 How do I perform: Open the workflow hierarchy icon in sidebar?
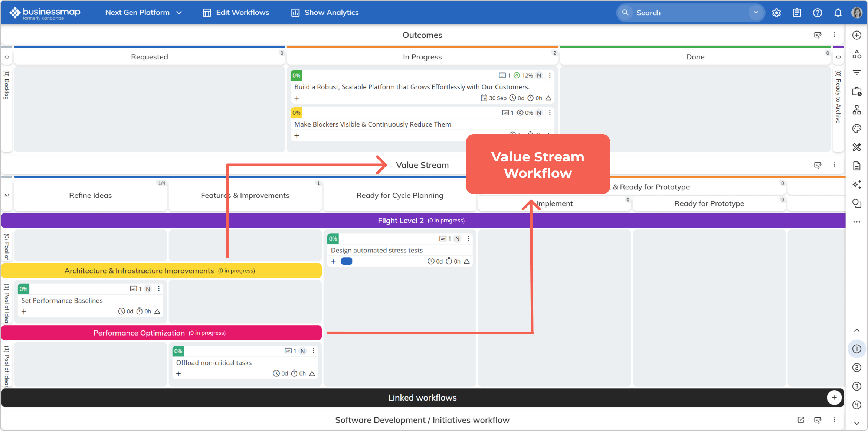coord(857,110)
